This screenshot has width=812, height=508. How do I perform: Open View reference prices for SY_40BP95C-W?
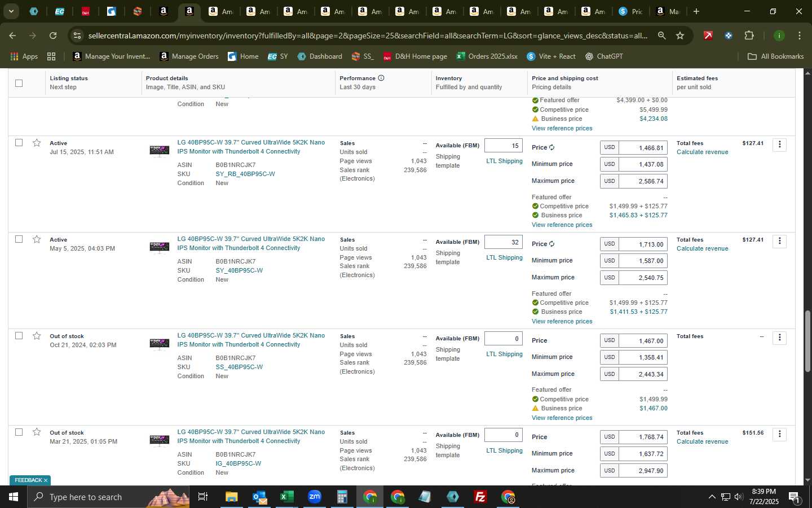[x=562, y=321]
